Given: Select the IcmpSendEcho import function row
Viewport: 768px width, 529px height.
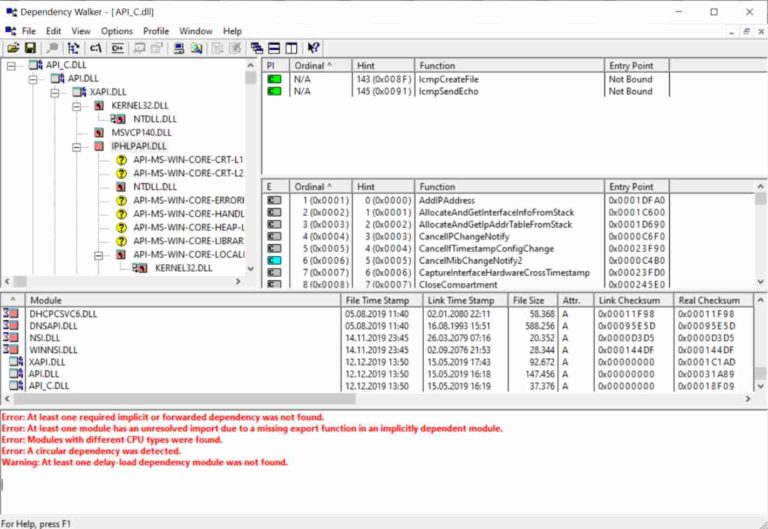Looking at the screenshot, I should point(465,91).
